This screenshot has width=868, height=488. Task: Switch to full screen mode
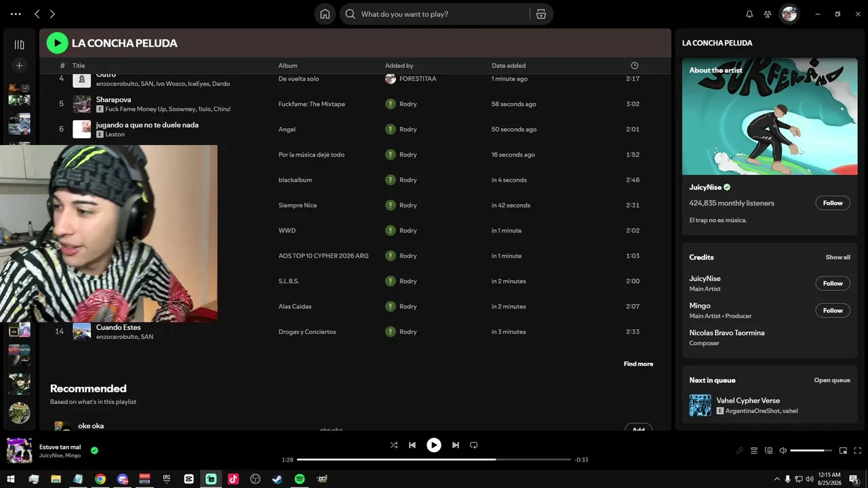[x=858, y=451]
